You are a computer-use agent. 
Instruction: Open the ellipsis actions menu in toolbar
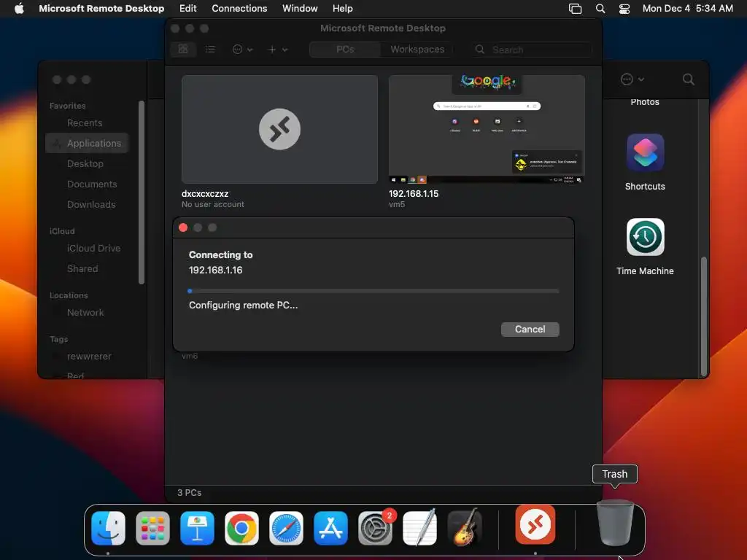(x=242, y=49)
